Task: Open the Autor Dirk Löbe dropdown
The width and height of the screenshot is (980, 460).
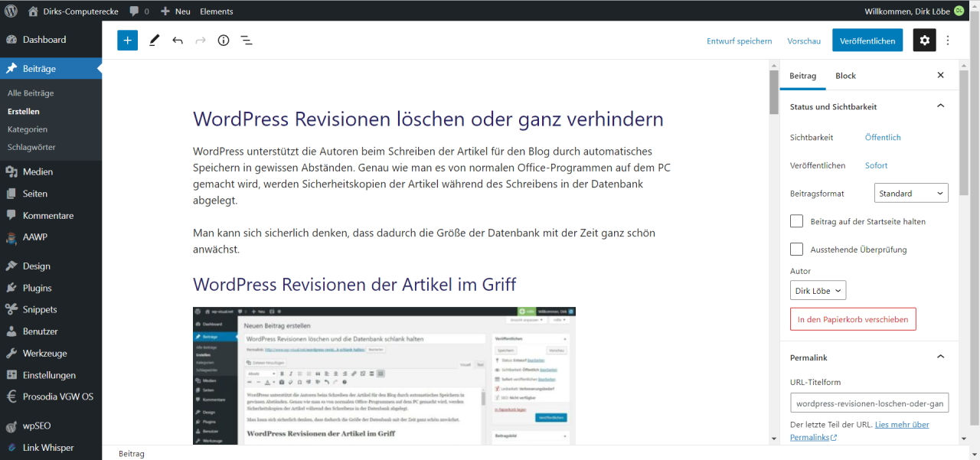Action: 818,291
